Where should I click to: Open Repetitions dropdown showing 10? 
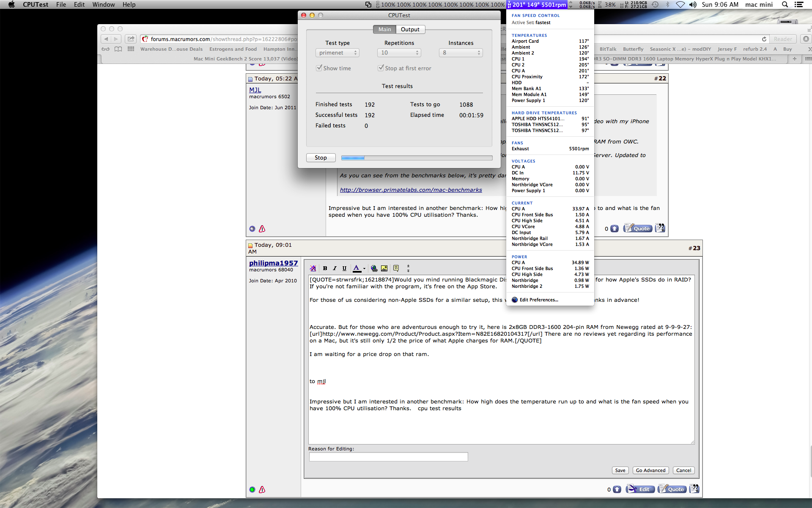pos(399,52)
